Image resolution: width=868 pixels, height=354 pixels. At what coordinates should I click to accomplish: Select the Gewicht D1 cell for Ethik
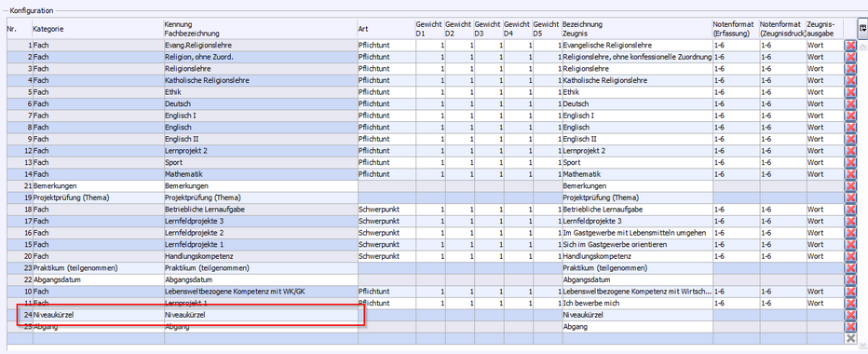pos(430,92)
